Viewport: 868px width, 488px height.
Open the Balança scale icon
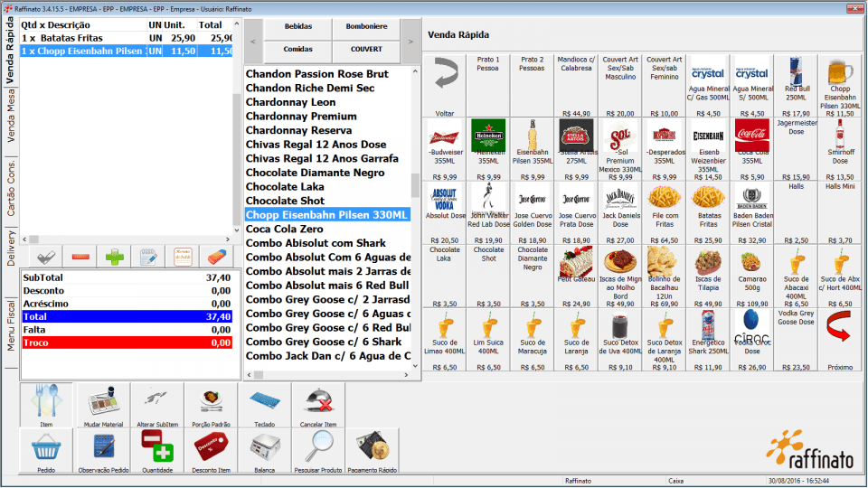coord(265,450)
